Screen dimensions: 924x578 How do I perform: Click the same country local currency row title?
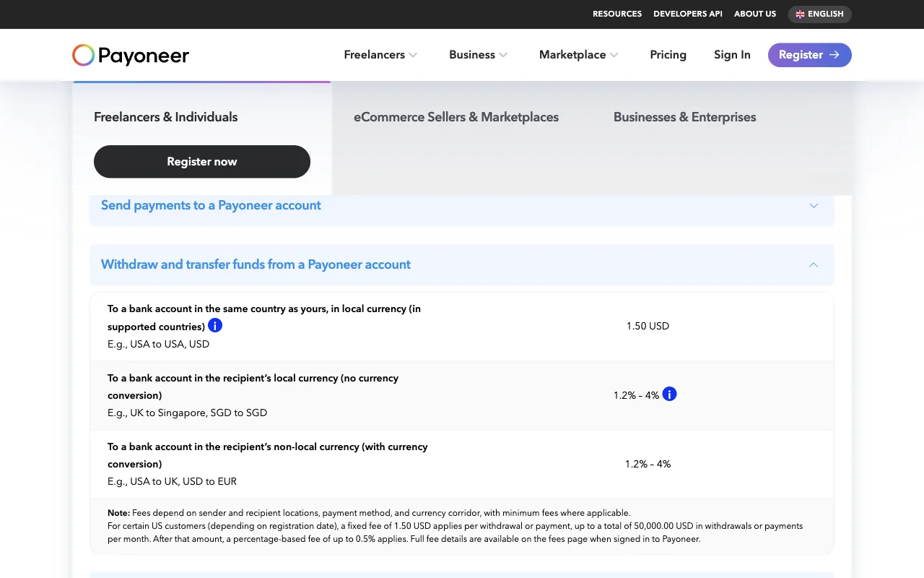click(264, 317)
